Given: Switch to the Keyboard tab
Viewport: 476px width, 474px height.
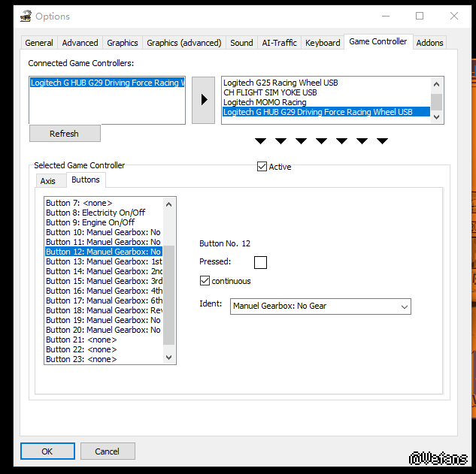Looking at the screenshot, I should tap(323, 43).
